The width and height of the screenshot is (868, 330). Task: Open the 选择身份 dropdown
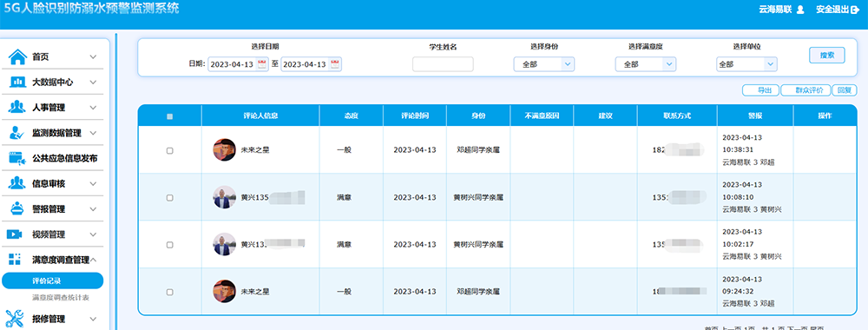[x=544, y=64]
